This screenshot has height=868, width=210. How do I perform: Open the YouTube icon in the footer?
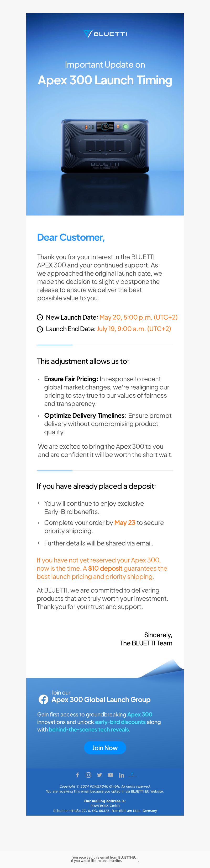click(x=111, y=775)
